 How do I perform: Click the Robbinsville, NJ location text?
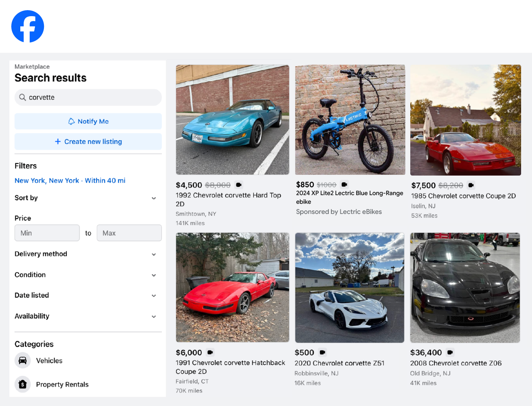(x=317, y=373)
